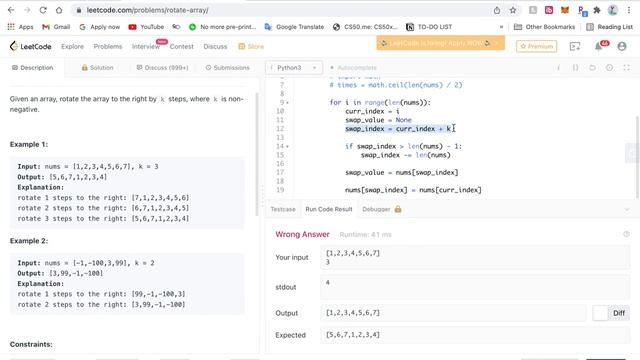
Task: Toggle the Autocomplete option
Action: (353, 68)
